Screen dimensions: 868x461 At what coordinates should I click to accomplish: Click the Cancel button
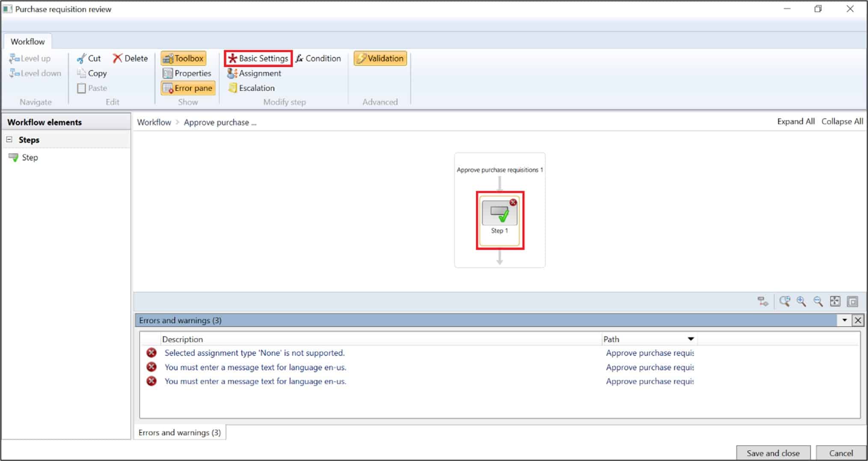841,453
